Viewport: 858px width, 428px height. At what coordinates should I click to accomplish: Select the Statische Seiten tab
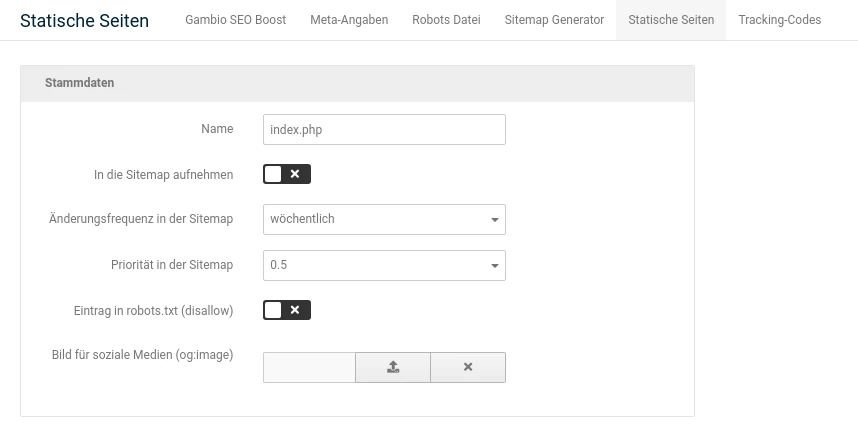671,20
